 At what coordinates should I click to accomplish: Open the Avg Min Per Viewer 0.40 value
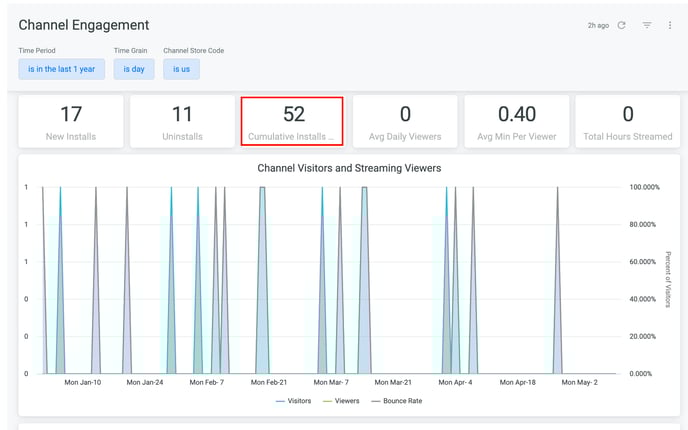(517, 115)
